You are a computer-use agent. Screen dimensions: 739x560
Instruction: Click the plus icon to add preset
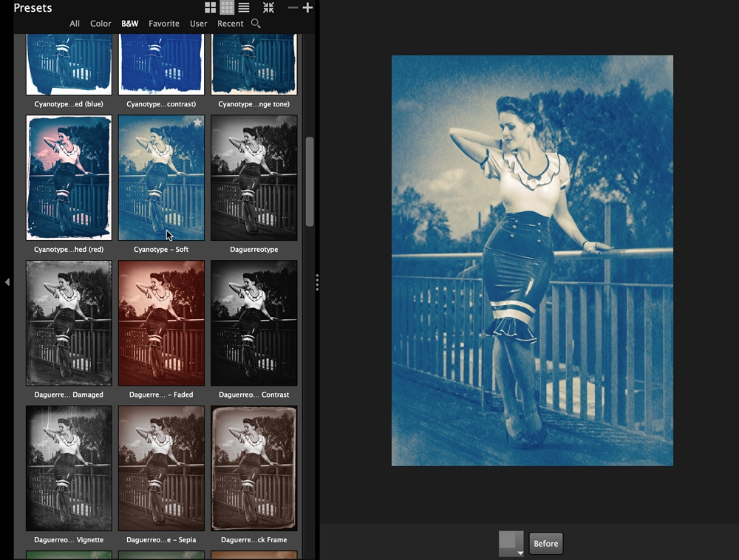coord(307,7)
